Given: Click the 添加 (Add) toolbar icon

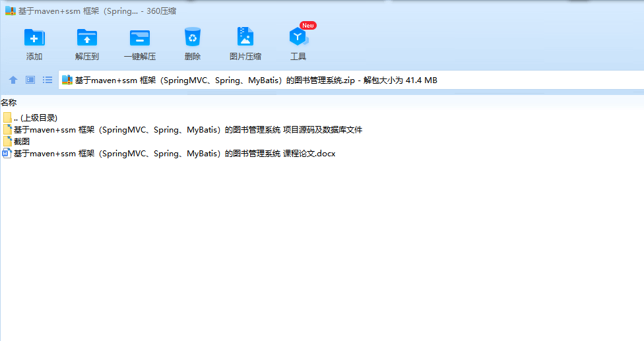Looking at the screenshot, I should click(34, 38).
